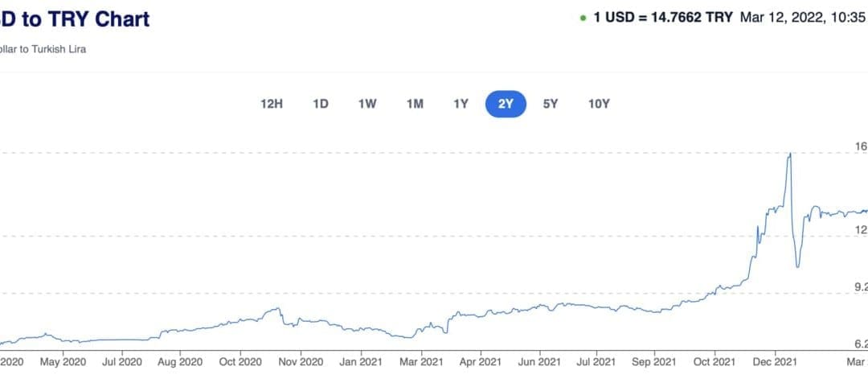Choose the 1W range option

[367, 104]
